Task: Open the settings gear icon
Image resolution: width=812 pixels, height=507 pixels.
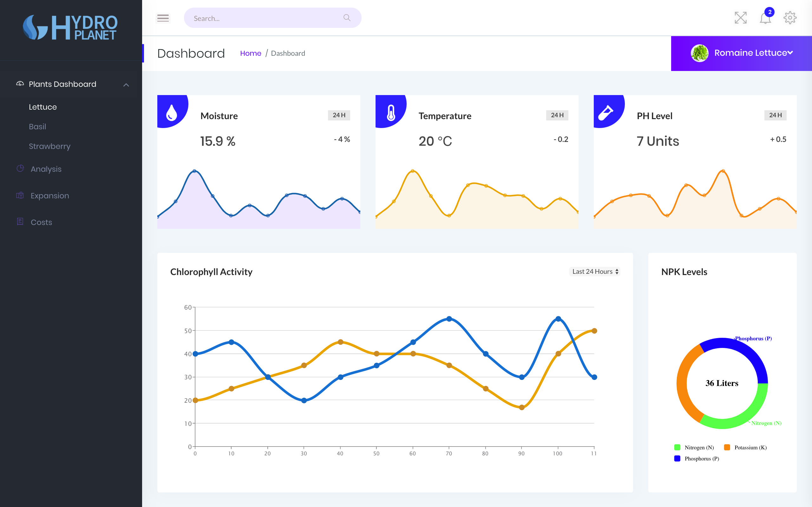Action: coord(790,18)
